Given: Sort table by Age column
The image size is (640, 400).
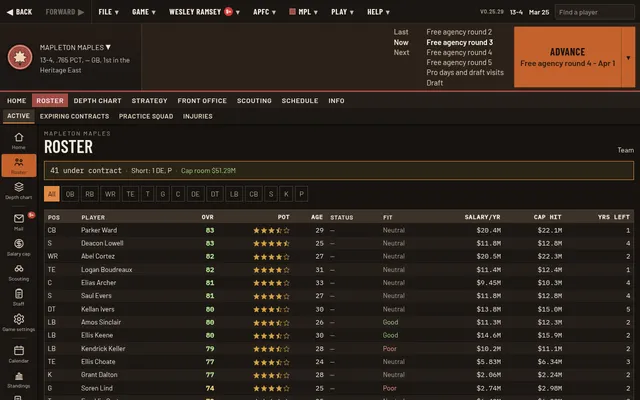Looking at the screenshot, I should [317, 217].
